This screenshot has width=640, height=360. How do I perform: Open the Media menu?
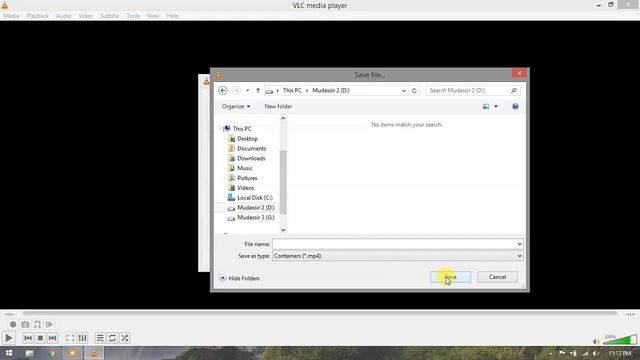[x=11, y=16]
